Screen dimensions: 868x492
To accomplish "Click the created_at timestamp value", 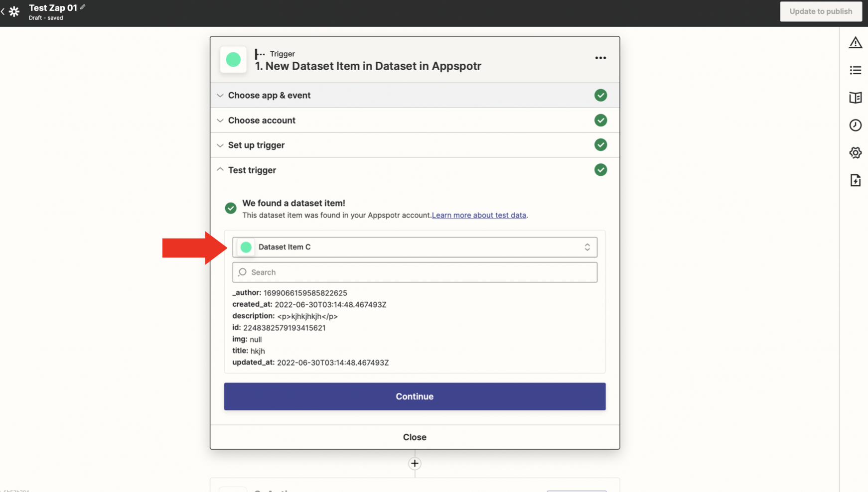I will 330,305.
